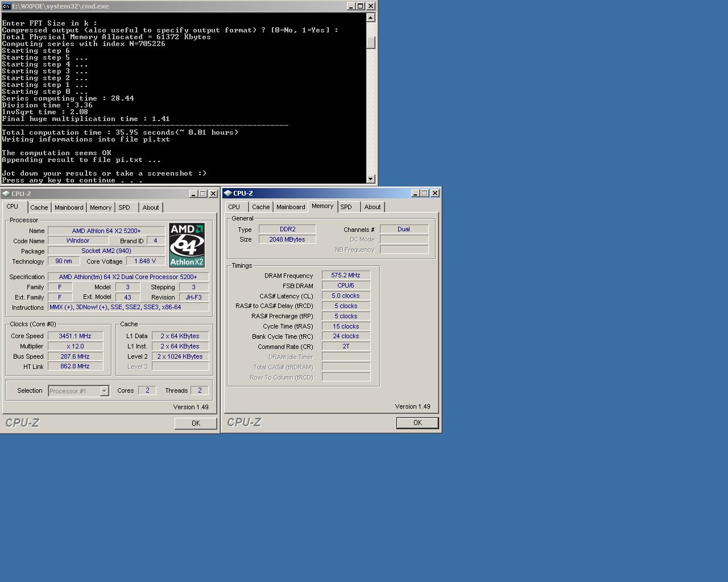Close the right CPU-Z Memory window
Image resolution: width=728 pixels, height=582 pixels.
click(x=435, y=193)
